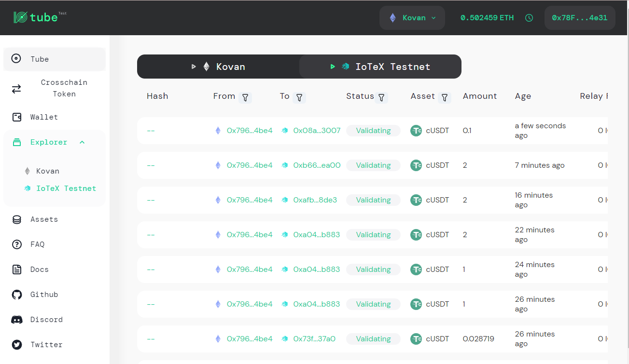Click the Crosschain Token swap icon
Image resolution: width=629 pixels, height=364 pixels.
tap(16, 89)
